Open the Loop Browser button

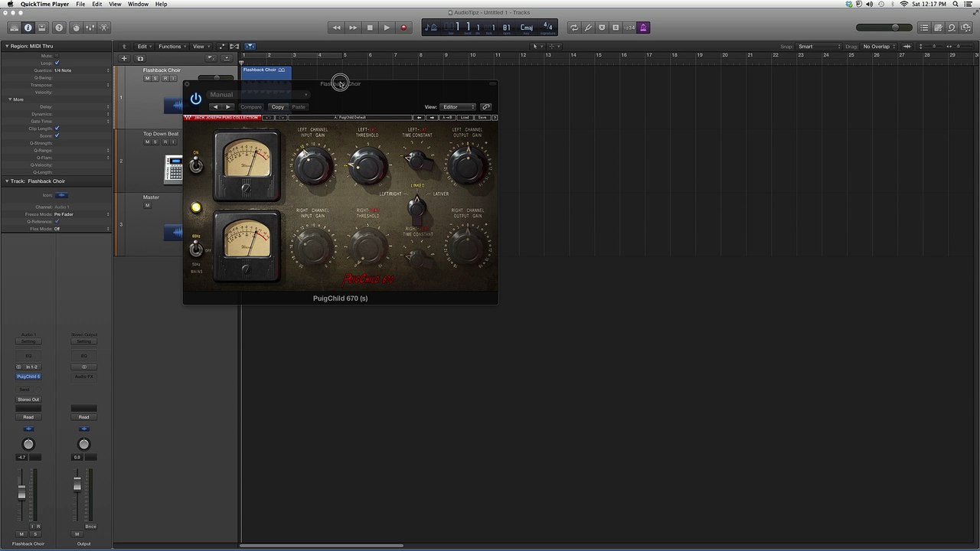(952, 28)
